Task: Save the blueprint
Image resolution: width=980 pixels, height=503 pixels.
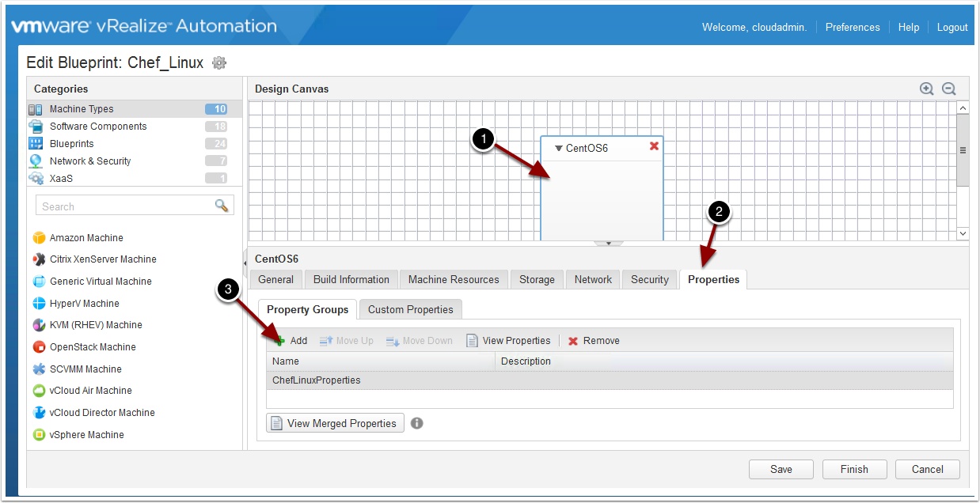Action: pyautogui.click(x=781, y=469)
